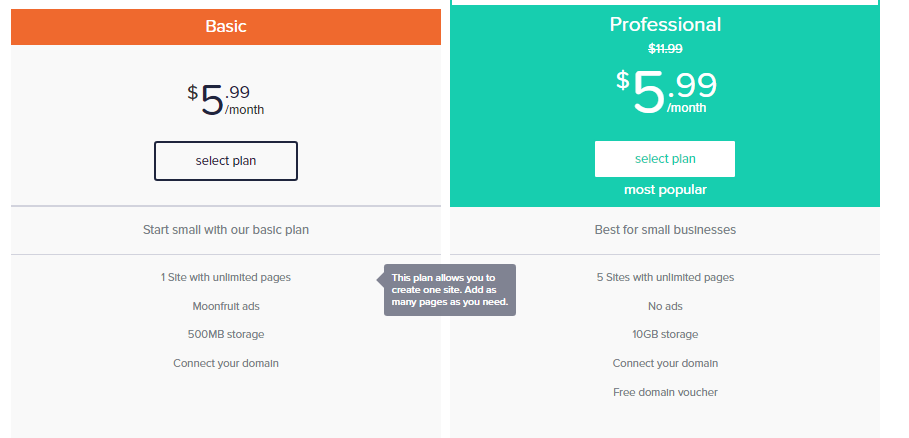The height and width of the screenshot is (438, 909).
Task: Click '1 Site with unlimited pages' feature
Action: (x=226, y=277)
